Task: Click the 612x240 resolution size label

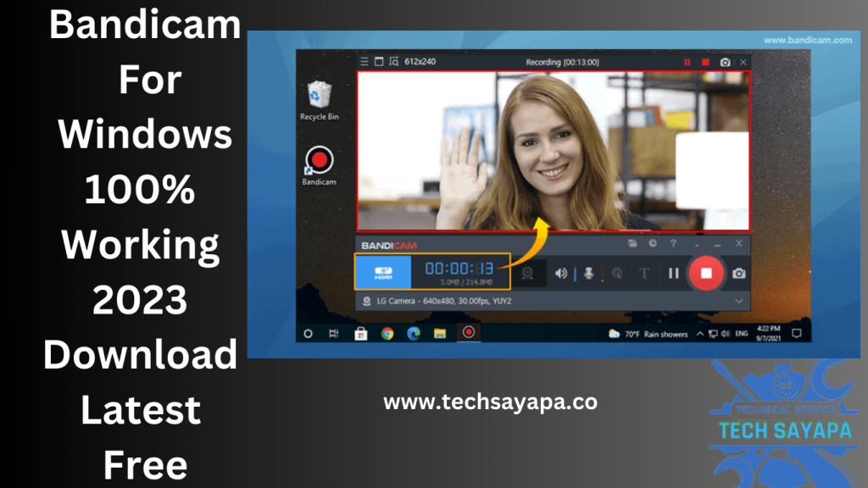Action: pos(420,62)
